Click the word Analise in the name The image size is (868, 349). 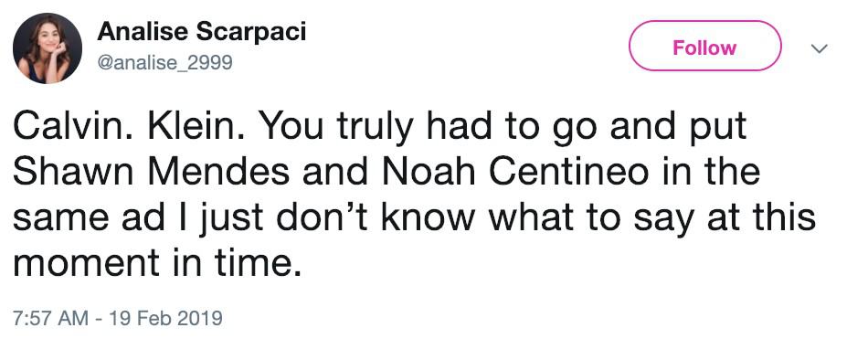tap(143, 32)
